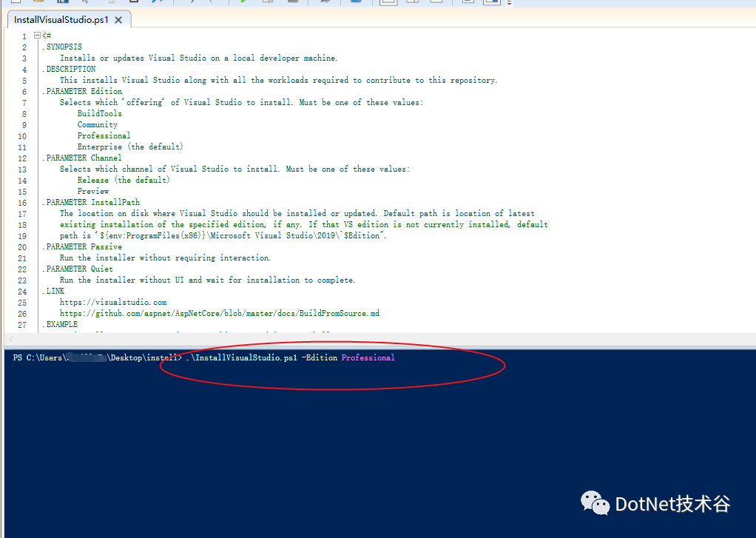Click the https://visualstudio.com URL line
This screenshot has height=538, width=756.
coord(113,302)
